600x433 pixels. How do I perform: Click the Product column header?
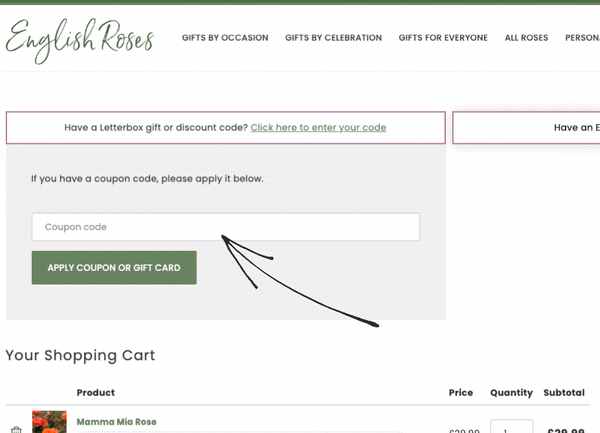click(x=96, y=393)
